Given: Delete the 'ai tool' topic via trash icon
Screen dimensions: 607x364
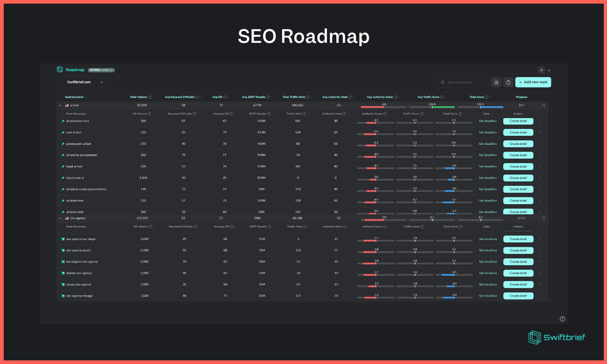Looking at the screenshot, I should coord(543,105).
